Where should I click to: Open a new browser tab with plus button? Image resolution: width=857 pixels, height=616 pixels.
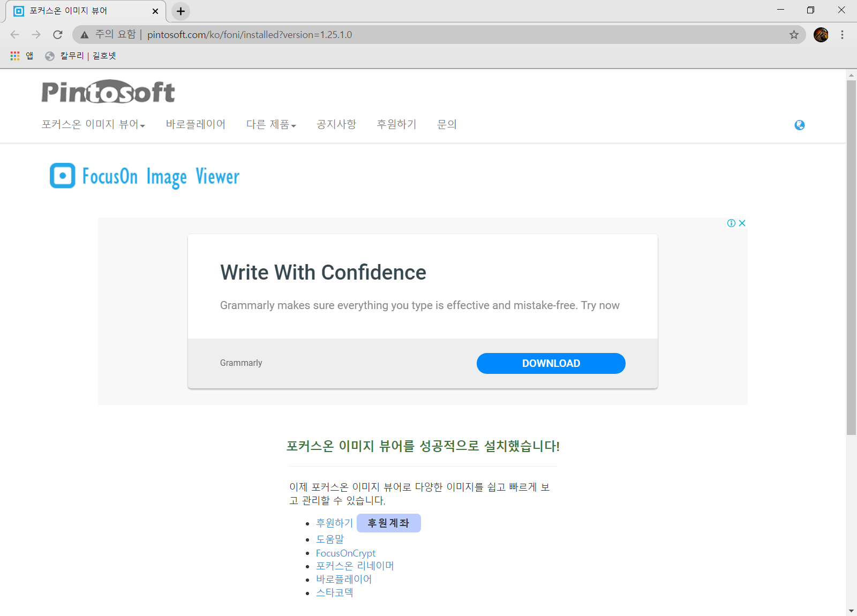pyautogui.click(x=181, y=11)
